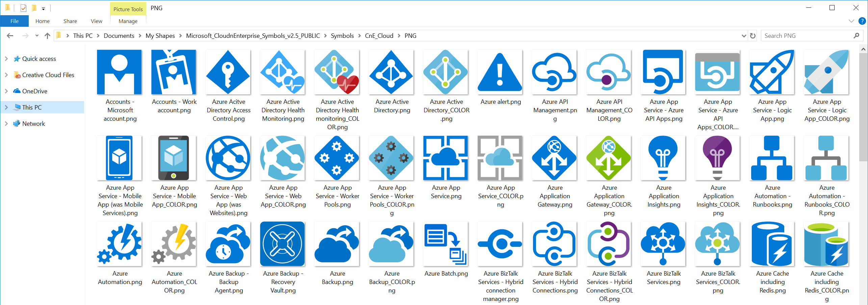Open the address bar history dropdown
The image size is (868, 305).
[x=744, y=36]
